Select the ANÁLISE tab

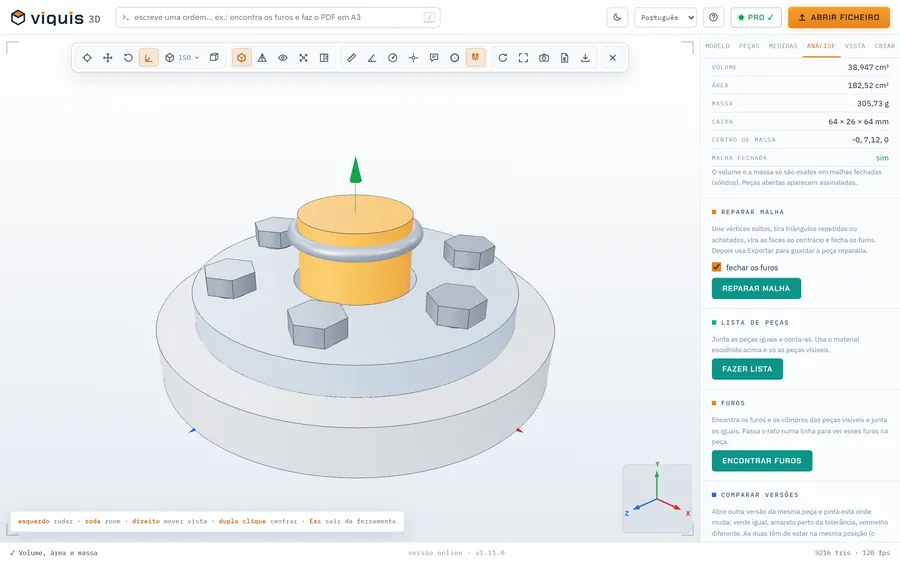[x=821, y=46]
